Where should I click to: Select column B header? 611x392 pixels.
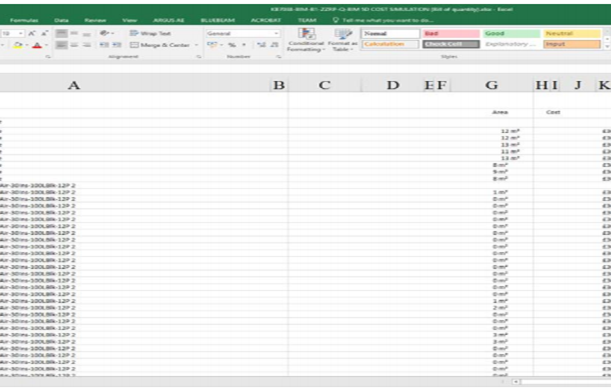pyautogui.click(x=279, y=85)
